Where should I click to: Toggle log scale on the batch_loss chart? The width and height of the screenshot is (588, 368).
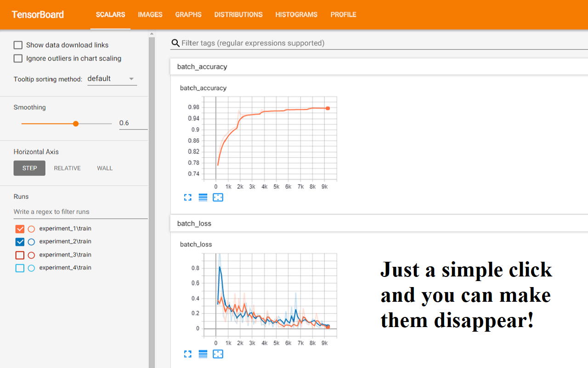point(203,354)
